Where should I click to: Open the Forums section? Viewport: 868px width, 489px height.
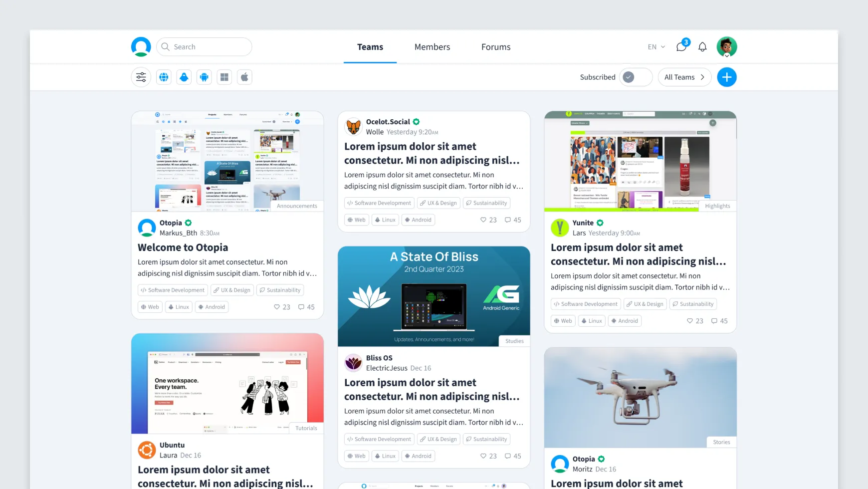(495, 46)
